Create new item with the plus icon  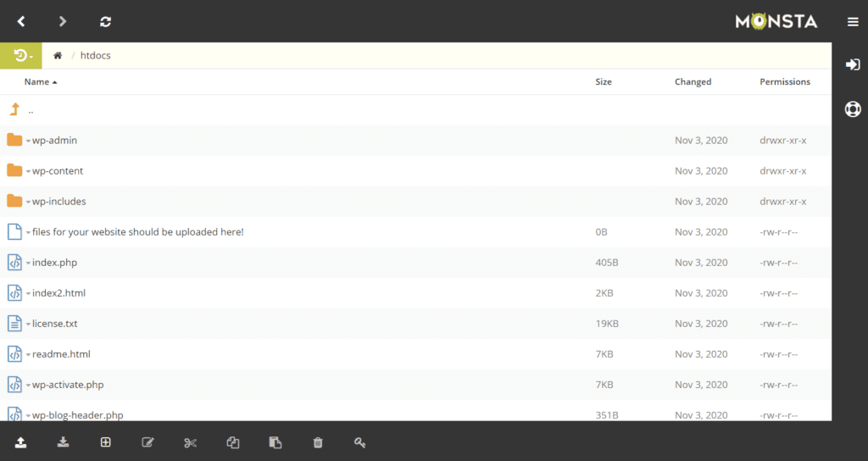pos(105,442)
